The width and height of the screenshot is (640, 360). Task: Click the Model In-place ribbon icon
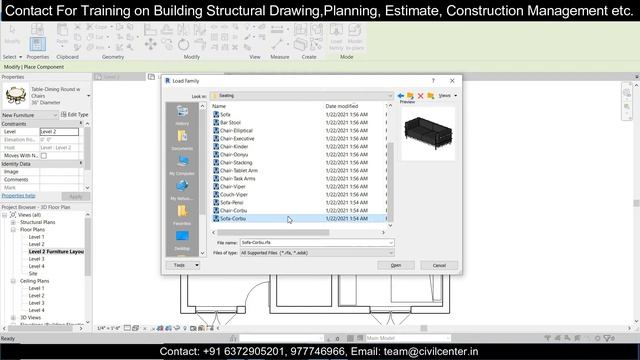coord(355,37)
